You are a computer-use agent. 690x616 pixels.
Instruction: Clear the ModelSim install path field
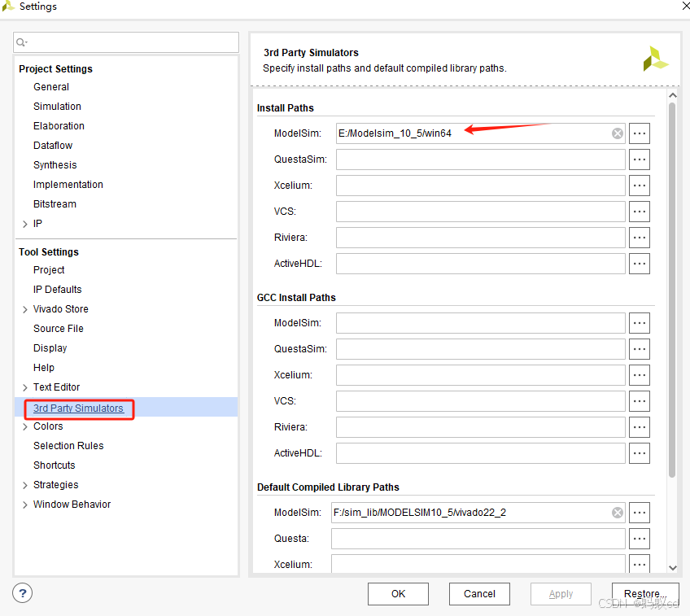618,133
